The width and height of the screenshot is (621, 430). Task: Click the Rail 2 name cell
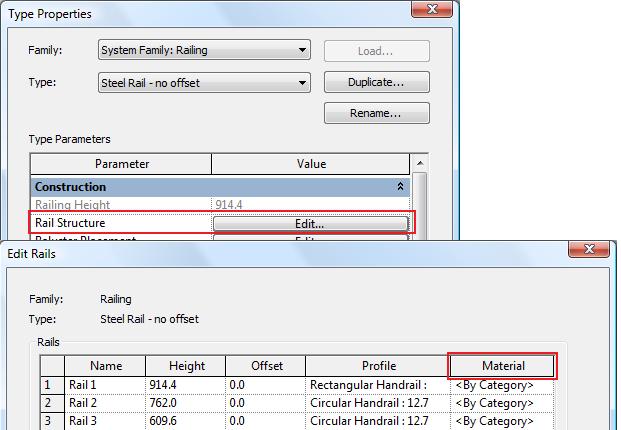pyautogui.click(x=105, y=403)
